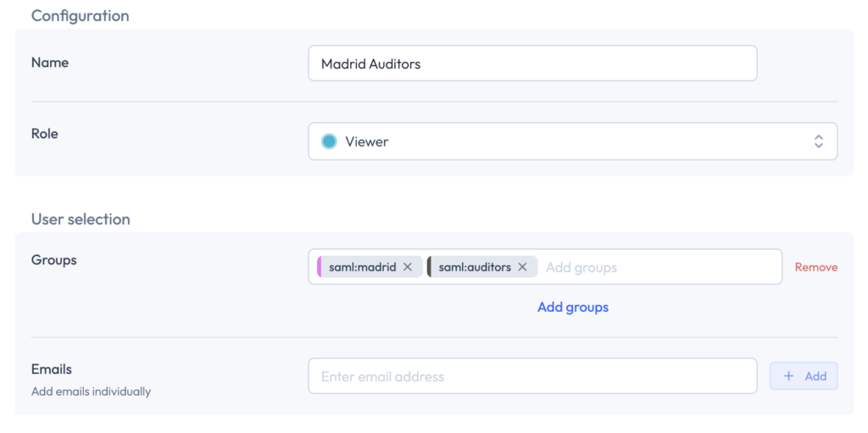Select the saml:madrid tag text

(362, 267)
